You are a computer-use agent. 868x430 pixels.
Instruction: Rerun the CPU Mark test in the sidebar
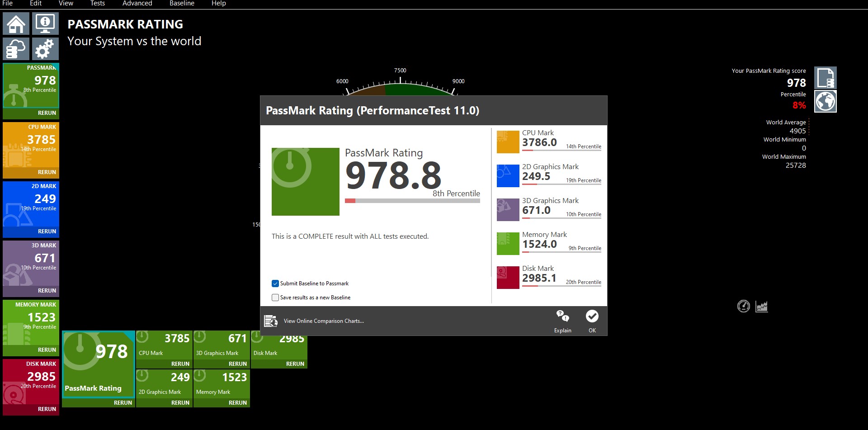pyautogui.click(x=47, y=172)
